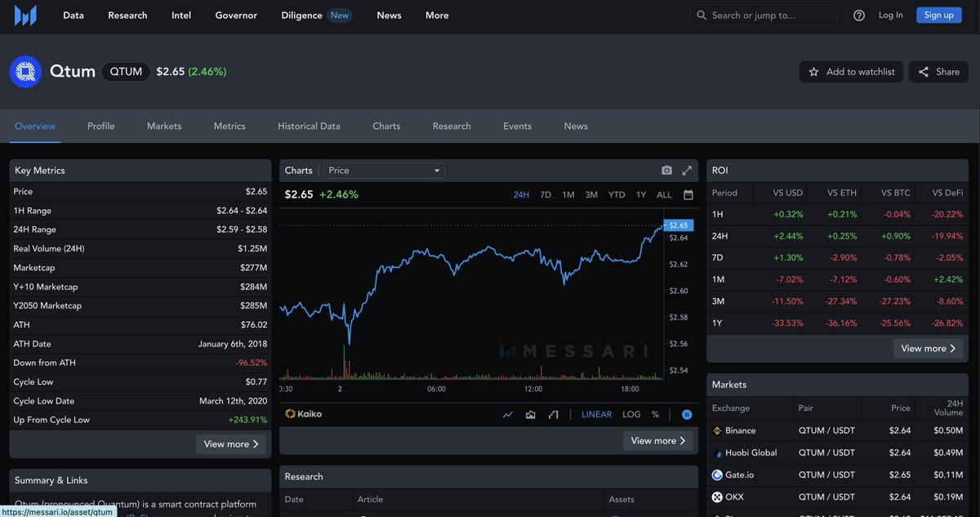Viewport: 980px width, 517px height.
Task: Open the Governor menu in top navigation
Action: 236,16
